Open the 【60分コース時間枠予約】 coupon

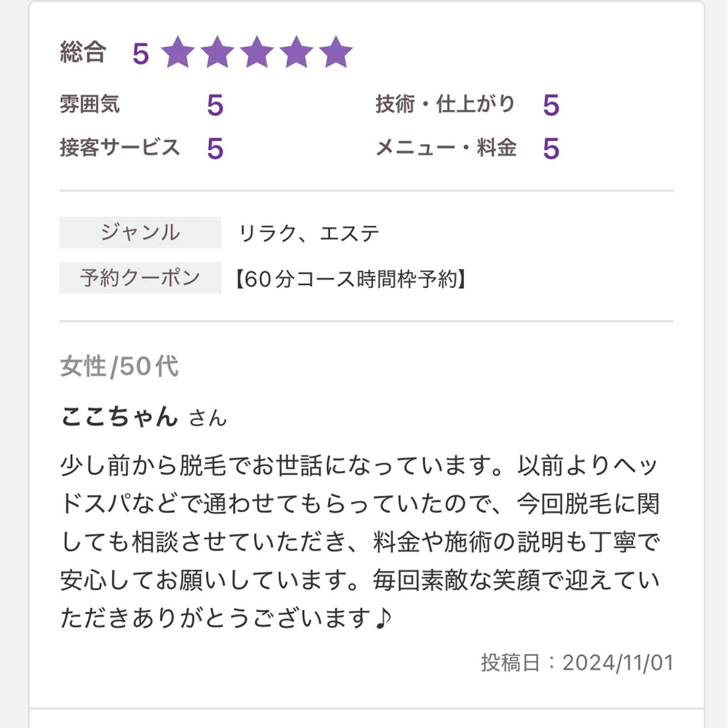tap(351, 279)
